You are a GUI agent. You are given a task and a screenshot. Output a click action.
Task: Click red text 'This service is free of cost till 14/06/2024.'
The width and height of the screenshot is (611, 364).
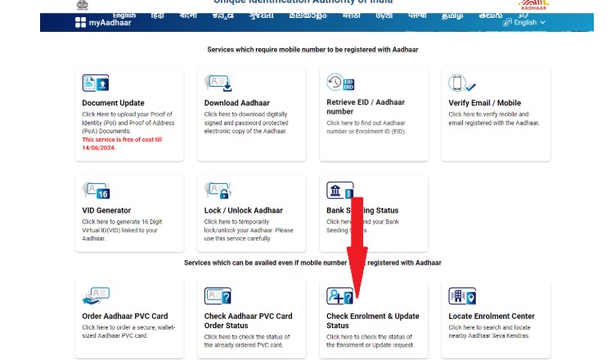[122, 143]
